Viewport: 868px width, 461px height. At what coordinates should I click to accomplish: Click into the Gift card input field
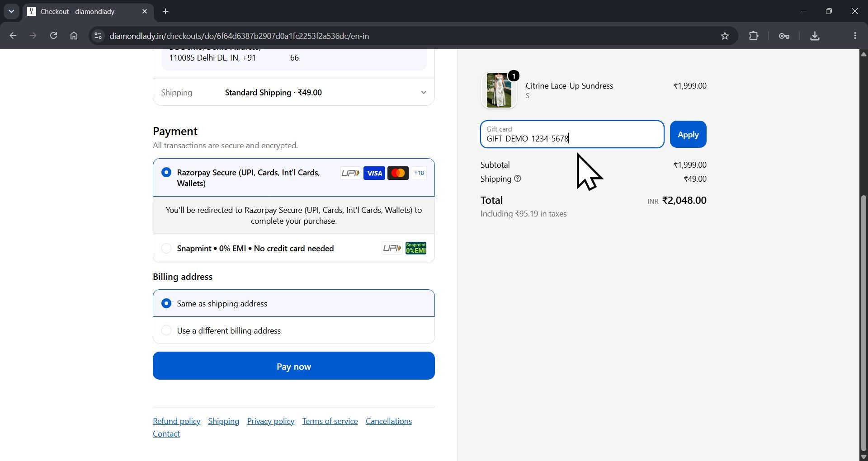click(x=572, y=134)
